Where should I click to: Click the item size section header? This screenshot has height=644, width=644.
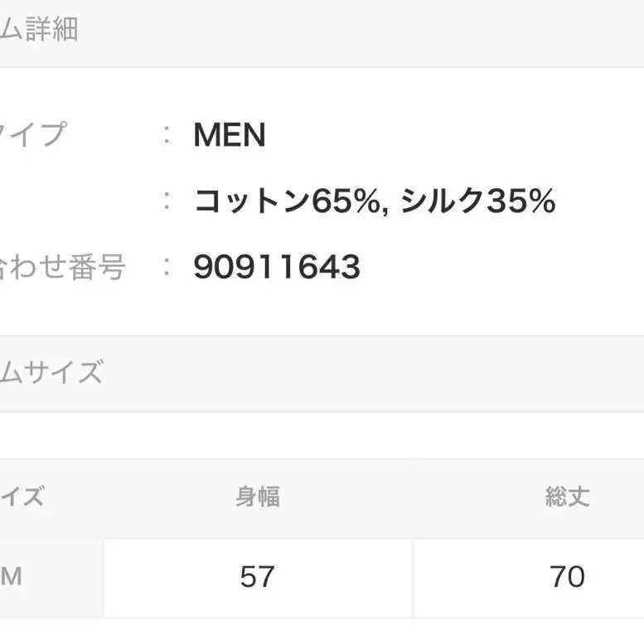51,372
